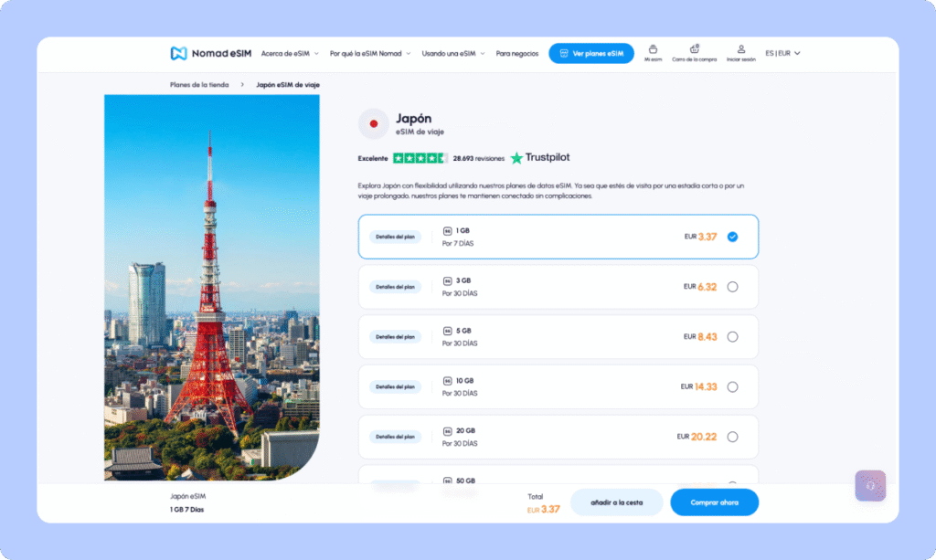Open the shopping cart icon
This screenshot has height=560, width=936.
coord(695,49)
